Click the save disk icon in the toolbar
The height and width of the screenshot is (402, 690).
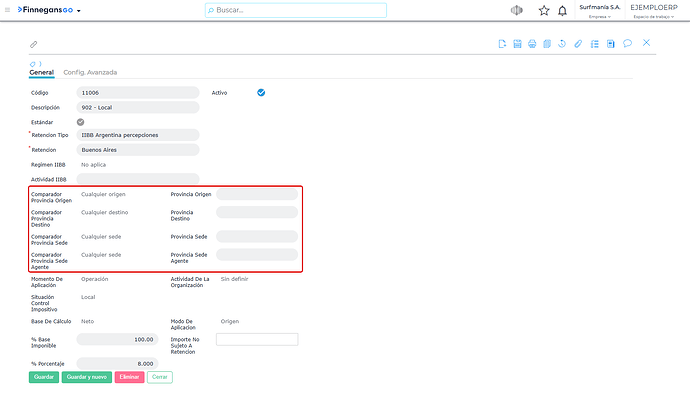click(517, 44)
